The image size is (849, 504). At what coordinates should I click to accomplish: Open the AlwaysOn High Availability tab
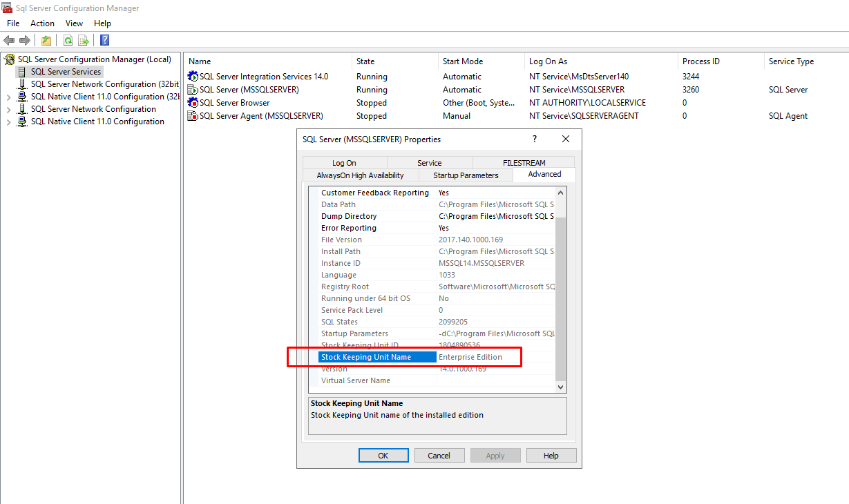coord(360,175)
